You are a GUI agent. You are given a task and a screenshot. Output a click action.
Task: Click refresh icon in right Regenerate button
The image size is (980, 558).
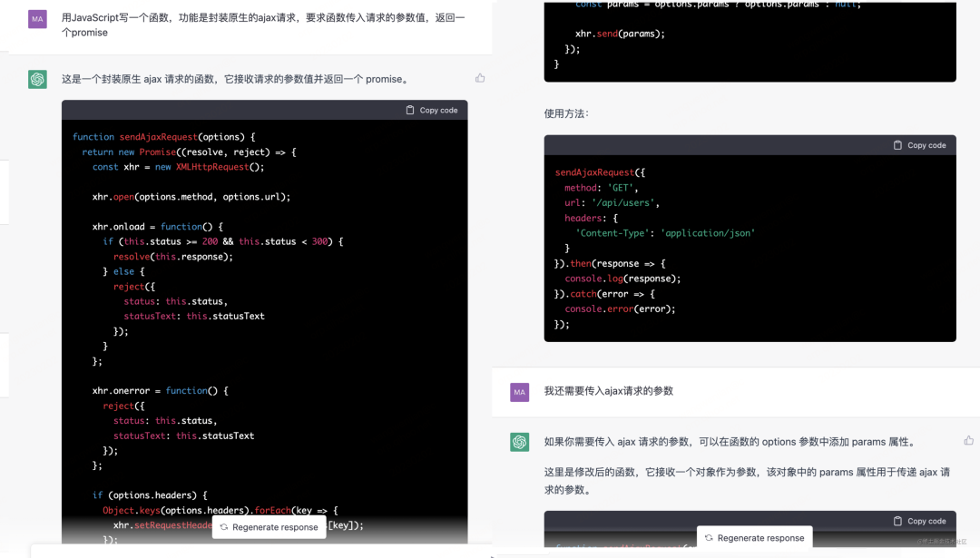(709, 537)
